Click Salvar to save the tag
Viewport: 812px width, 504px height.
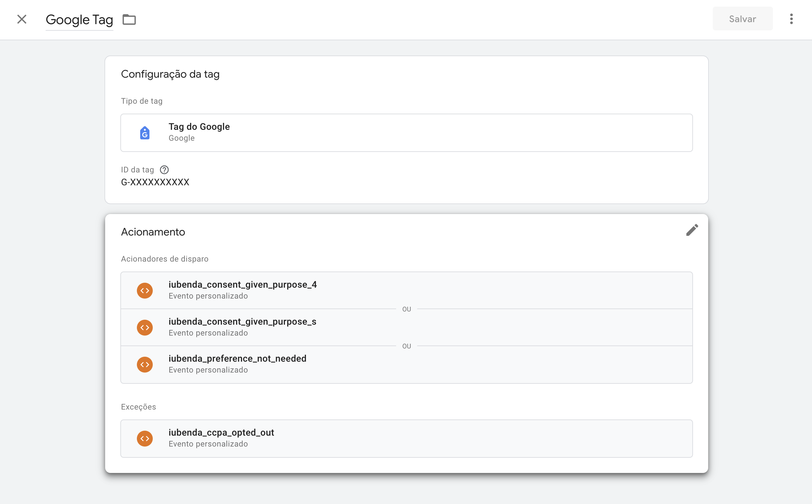click(742, 19)
